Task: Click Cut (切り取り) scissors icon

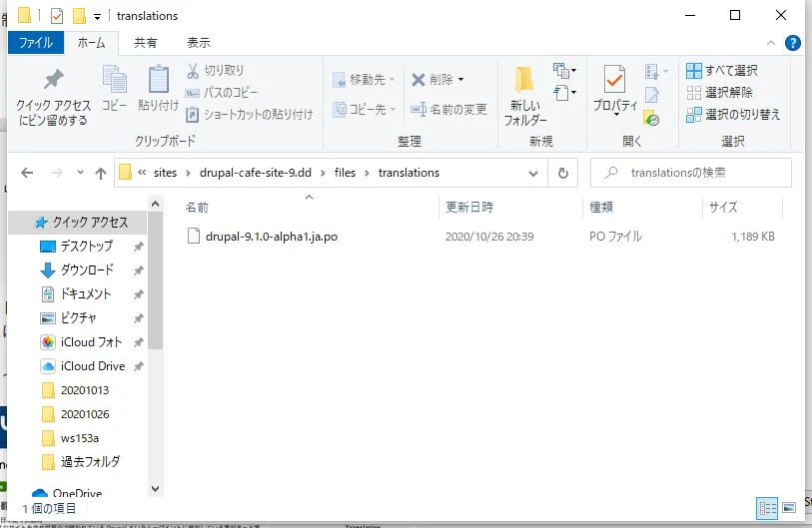Action: click(x=193, y=71)
